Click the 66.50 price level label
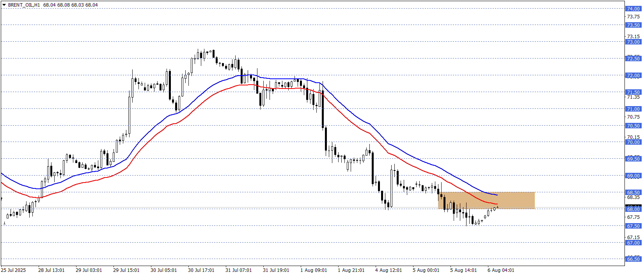 tap(633, 259)
